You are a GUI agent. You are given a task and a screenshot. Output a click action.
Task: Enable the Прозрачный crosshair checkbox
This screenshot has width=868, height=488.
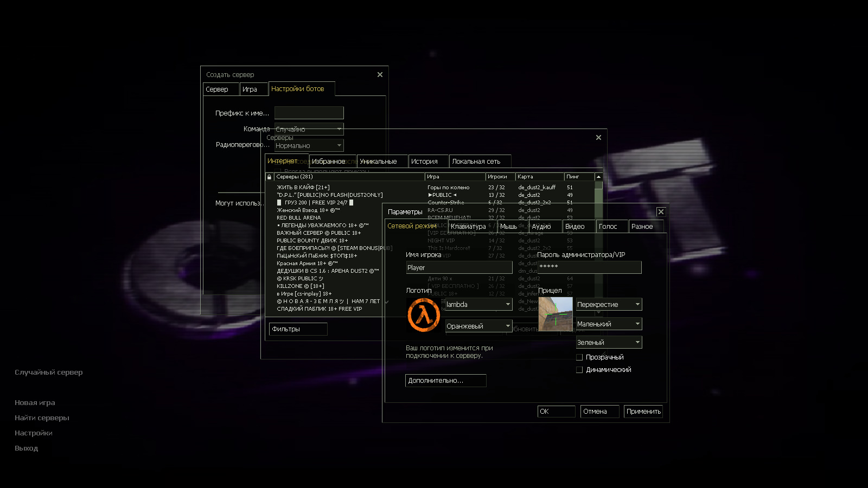(579, 357)
